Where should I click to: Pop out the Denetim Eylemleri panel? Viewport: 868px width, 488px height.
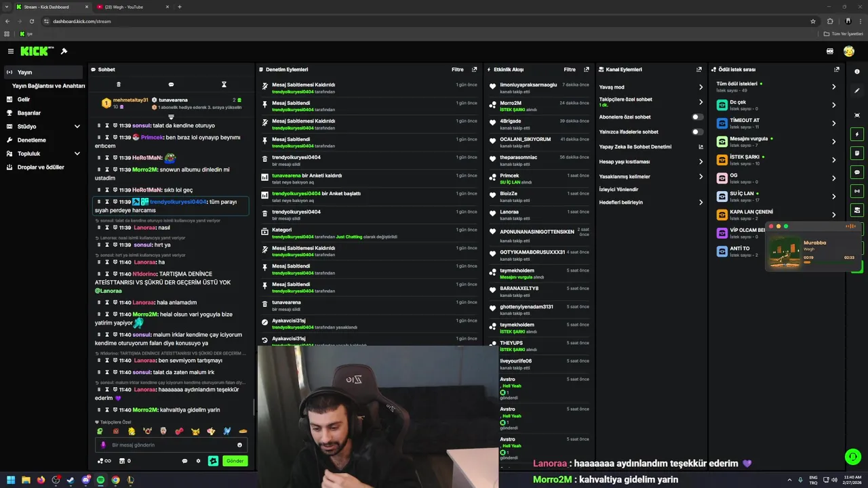coord(474,69)
